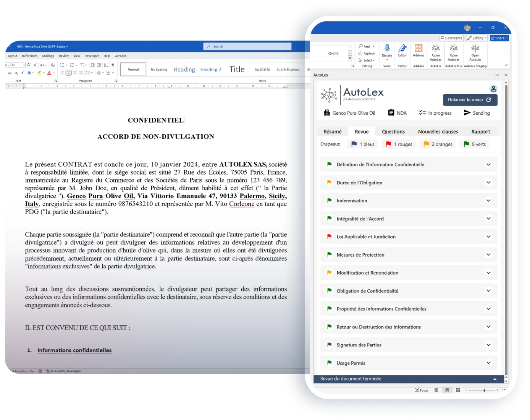Open the Change Case Aa dropdown
The height and width of the screenshot is (420, 530).
43,65
